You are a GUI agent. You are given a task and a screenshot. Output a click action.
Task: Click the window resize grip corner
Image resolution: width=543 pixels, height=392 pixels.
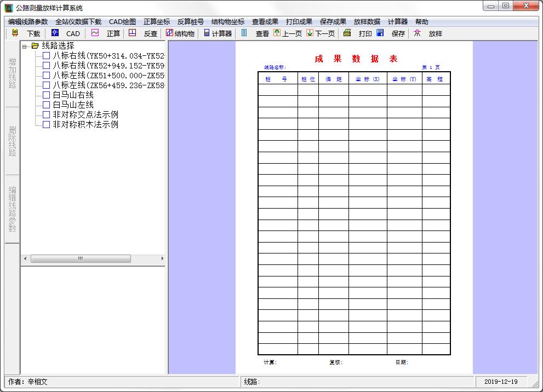(536, 383)
